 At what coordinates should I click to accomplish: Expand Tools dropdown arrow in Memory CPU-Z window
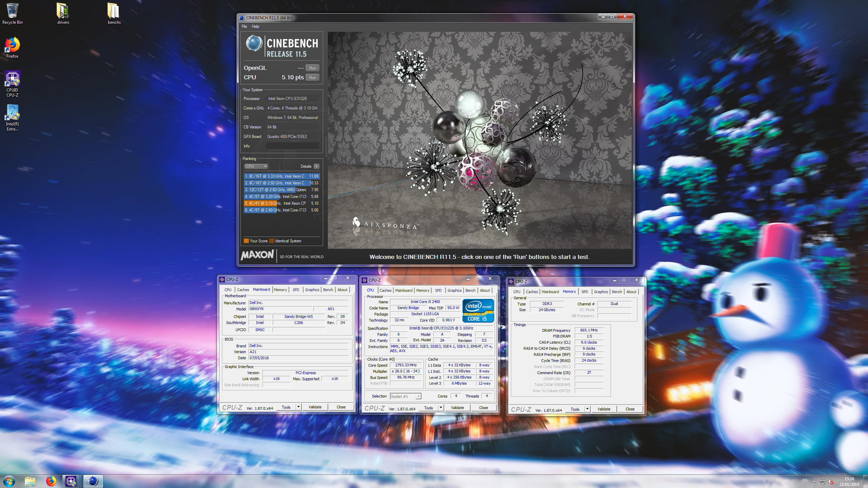(x=588, y=409)
